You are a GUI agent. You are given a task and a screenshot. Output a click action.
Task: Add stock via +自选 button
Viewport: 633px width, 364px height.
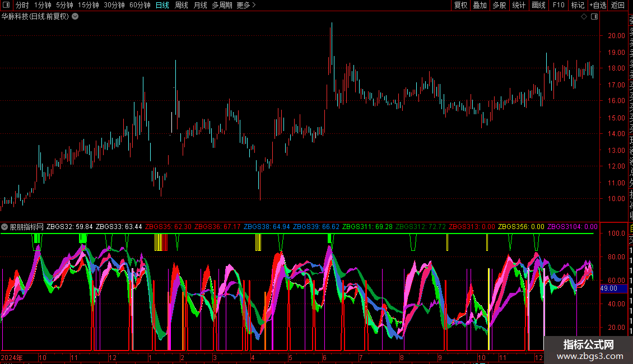[x=597, y=5]
